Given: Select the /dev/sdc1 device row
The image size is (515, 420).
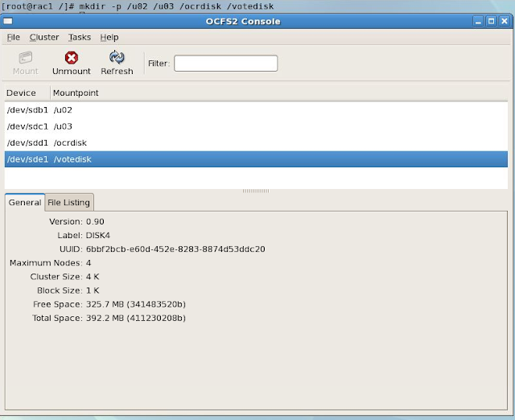Looking at the screenshot, I should pyautogui.click(x=256, y=126).
